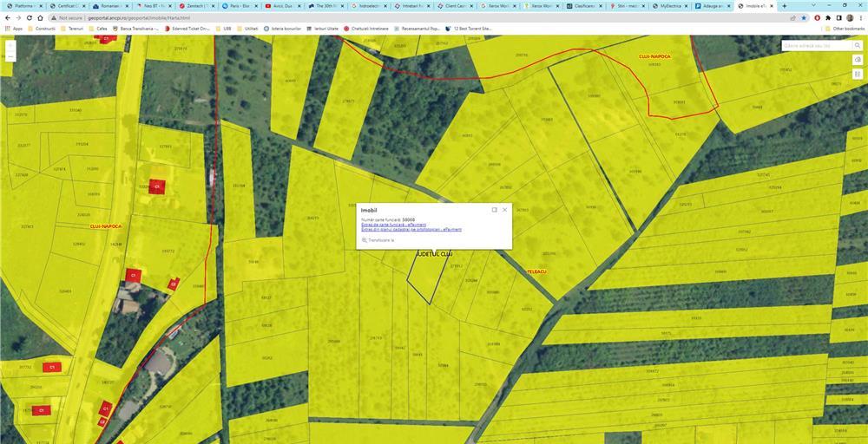
Task: Switch to the 'Neo BT' tab
Action: (152, 5)
